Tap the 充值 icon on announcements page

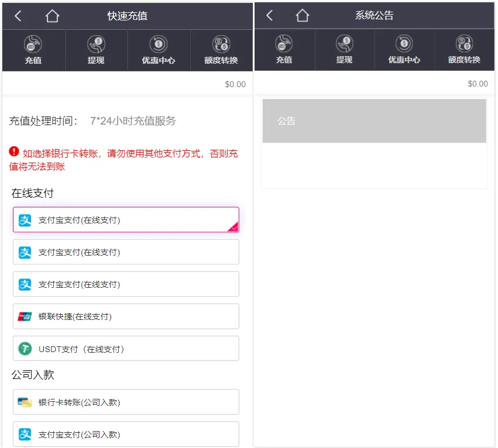(x=284, y=50)
